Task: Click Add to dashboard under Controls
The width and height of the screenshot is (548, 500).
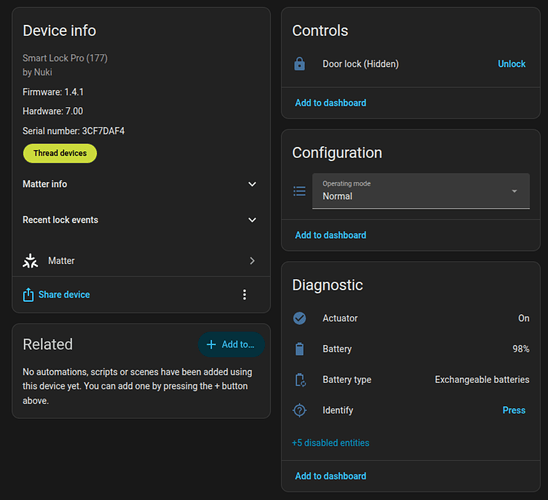Action: (331, 103)
